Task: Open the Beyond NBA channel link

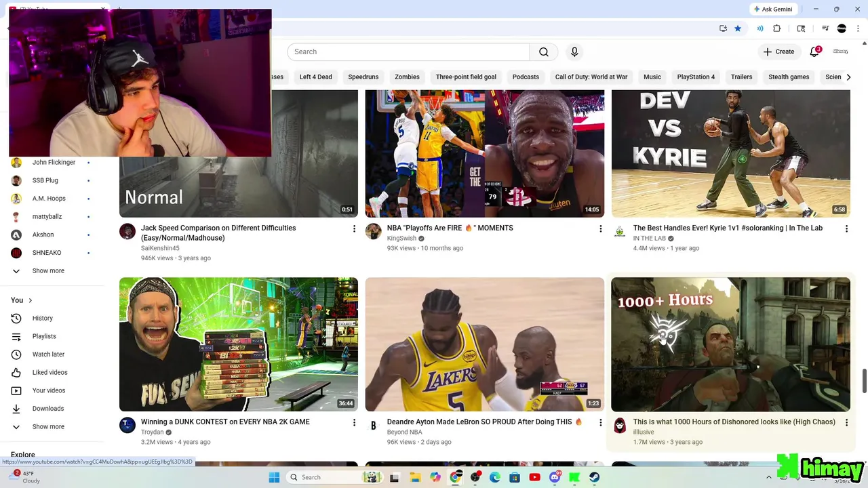Action: [405, 432]
